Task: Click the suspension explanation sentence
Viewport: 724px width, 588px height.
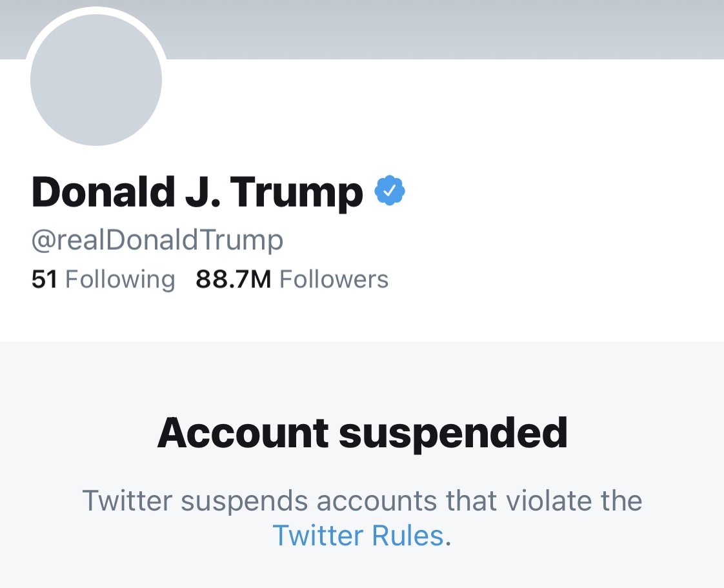Action: click(362, 501)
